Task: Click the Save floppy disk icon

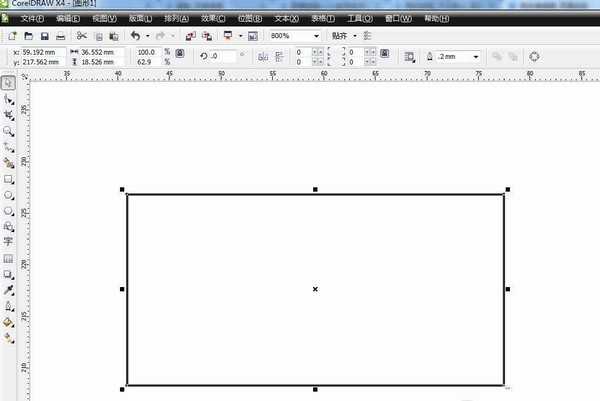Action: (44, 36)
